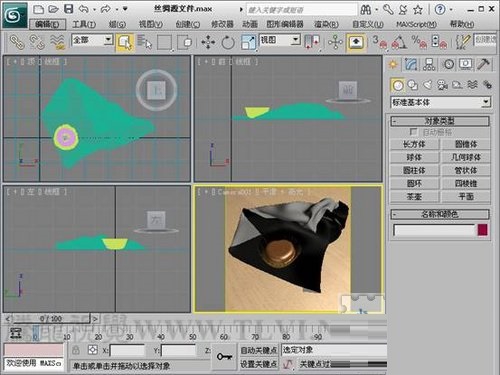The image size is (500, 375).
Task: Click the 平面 plane button
Action: [466, 197]
